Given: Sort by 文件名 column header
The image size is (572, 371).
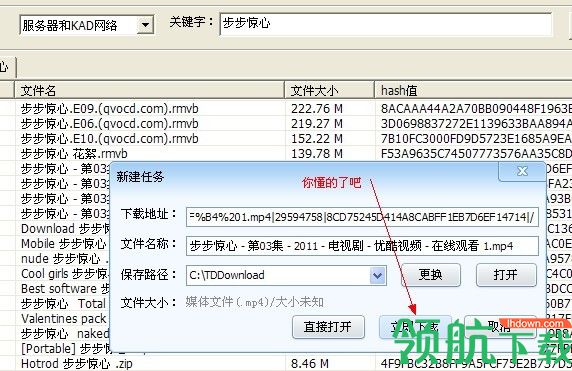Looking at the screenshot, I should point(150,90).
